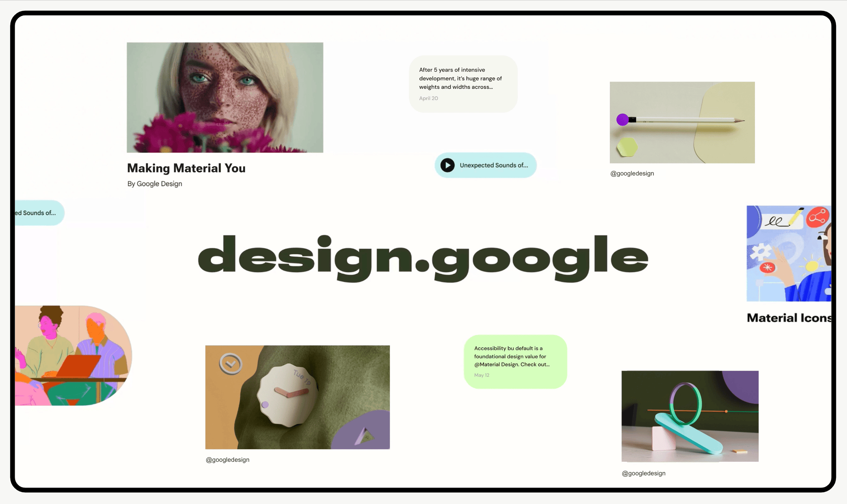
Task: Click the checkmark icon on clock image
Action: click(x=231, y=363)
